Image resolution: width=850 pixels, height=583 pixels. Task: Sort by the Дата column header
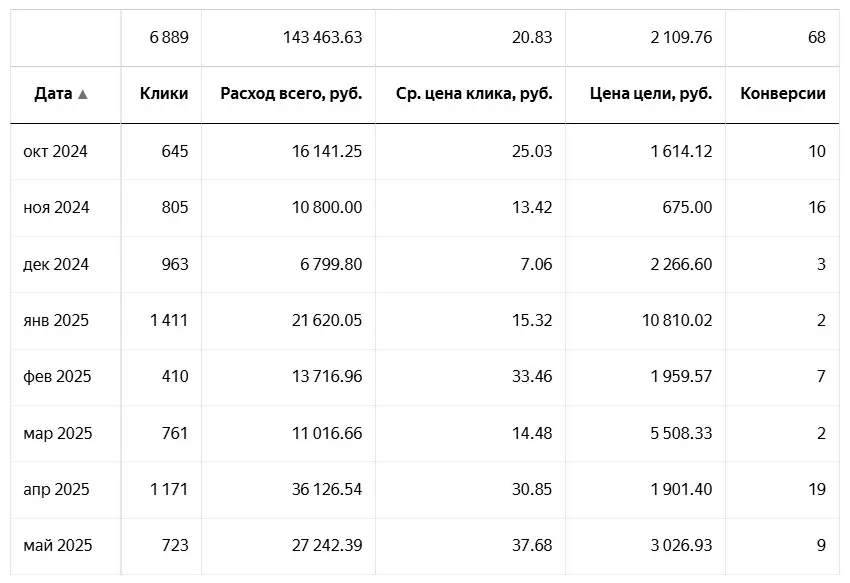(x=53, y=94)
